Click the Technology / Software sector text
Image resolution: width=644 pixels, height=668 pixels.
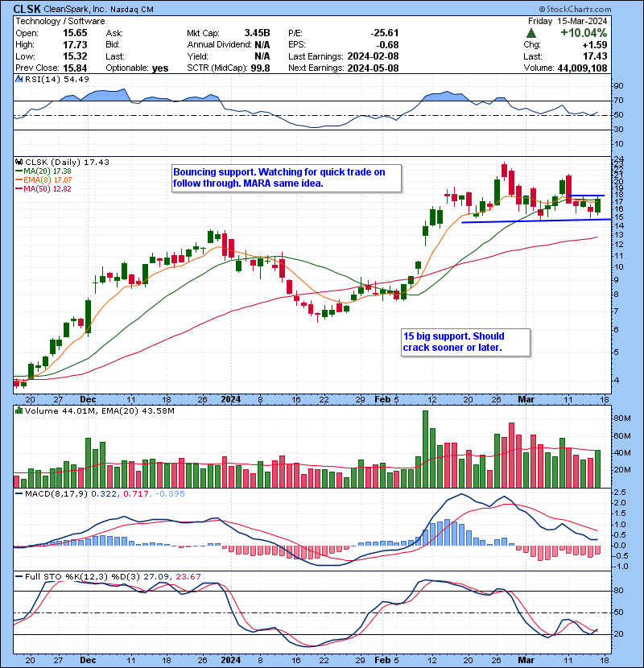[x=60, y=21]
